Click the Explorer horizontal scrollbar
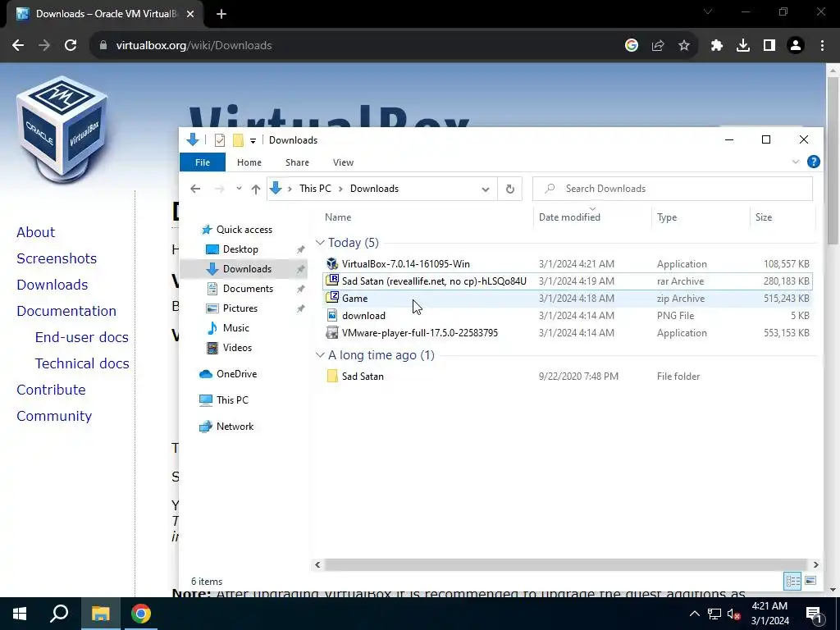This screenshot has width=840, height=630. point(566,564)
